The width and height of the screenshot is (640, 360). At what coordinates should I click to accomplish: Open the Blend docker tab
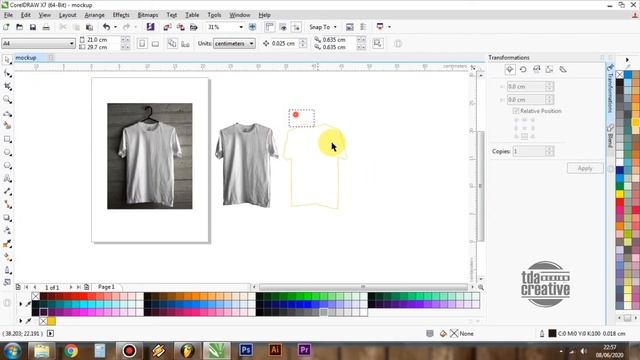click(610, 136)
